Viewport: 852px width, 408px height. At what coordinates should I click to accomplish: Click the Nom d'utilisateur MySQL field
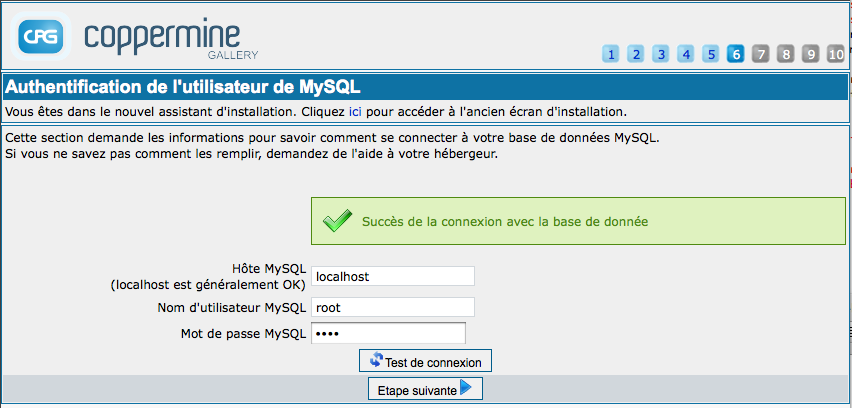point(391,308)
